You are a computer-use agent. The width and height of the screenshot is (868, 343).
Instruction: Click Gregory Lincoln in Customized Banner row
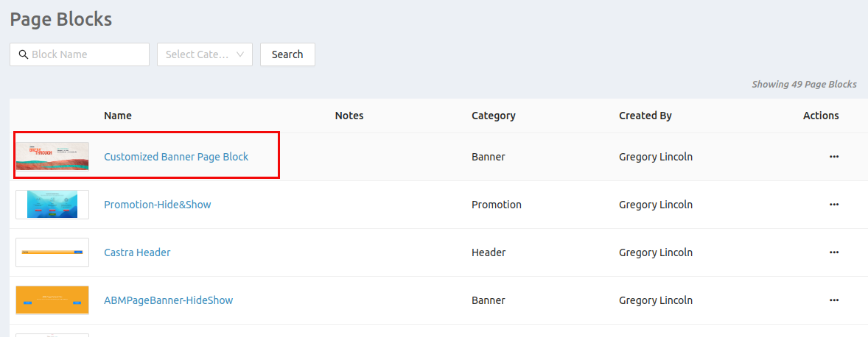click(656, 157)
